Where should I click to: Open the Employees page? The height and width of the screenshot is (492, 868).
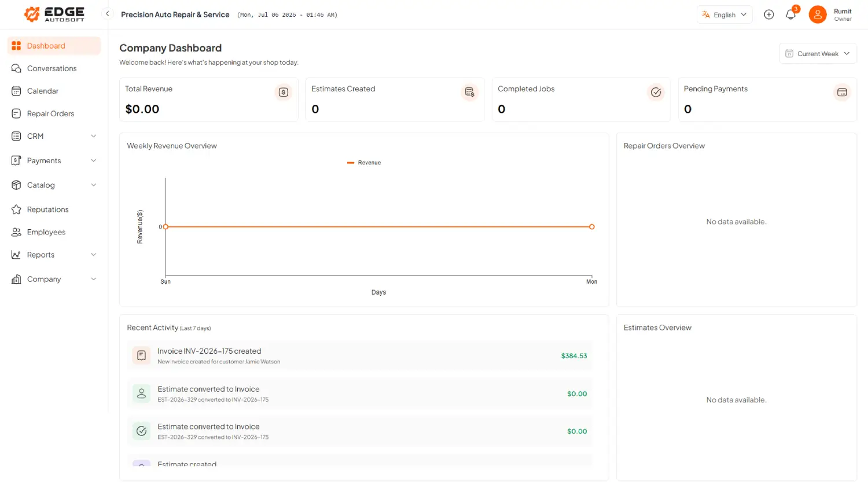(54, 232)
